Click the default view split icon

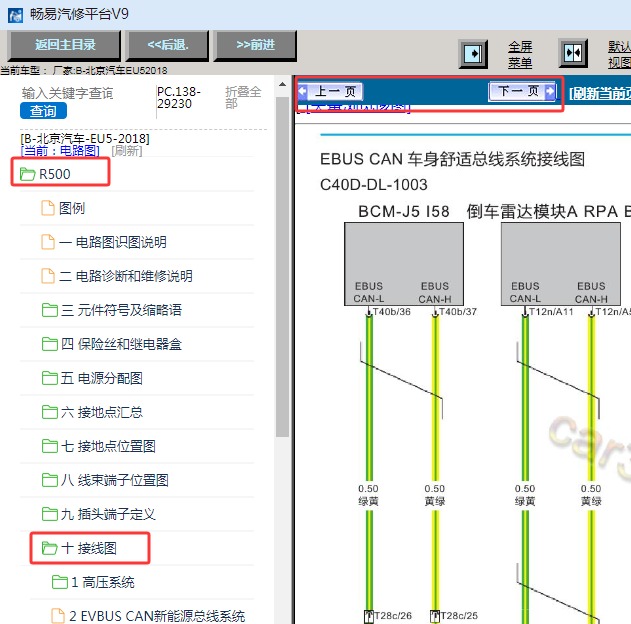pyautogui.click(x=573, y=53)
